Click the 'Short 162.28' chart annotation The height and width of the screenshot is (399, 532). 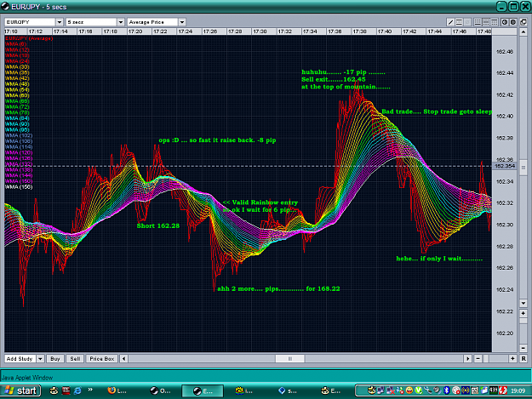click(158, 225)
